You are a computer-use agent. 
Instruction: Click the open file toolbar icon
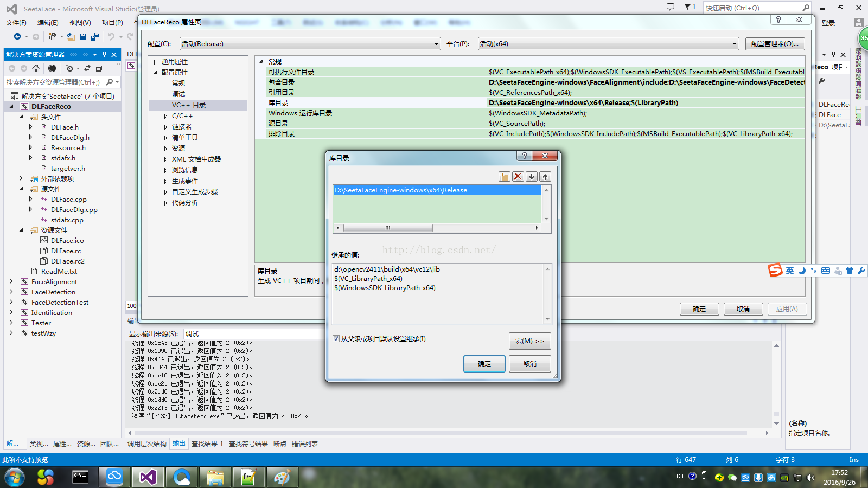[71, 36]
